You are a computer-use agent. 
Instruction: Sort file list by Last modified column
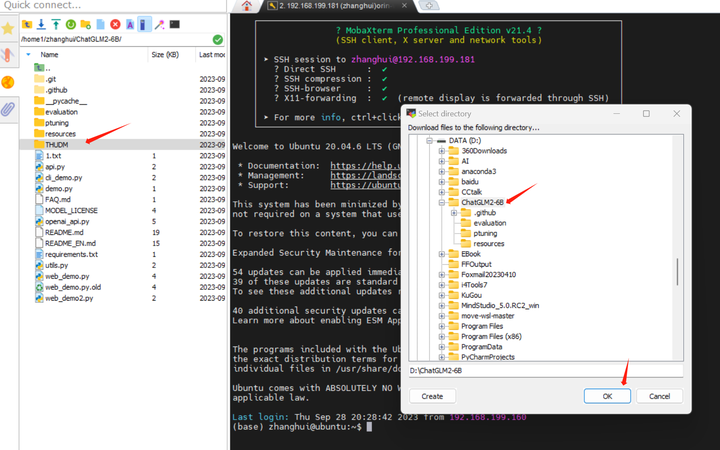(211, 55)
